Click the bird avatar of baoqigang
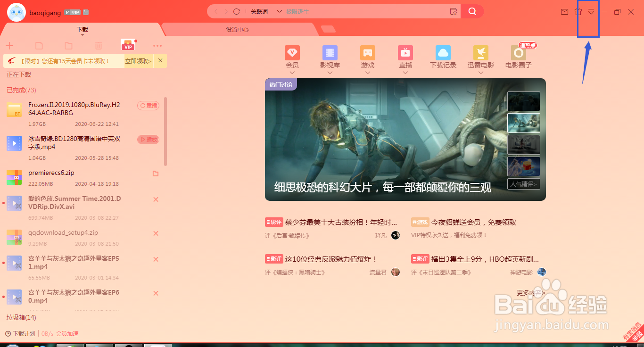The height and width of the screenshot is (347, 644). (17, 13)
